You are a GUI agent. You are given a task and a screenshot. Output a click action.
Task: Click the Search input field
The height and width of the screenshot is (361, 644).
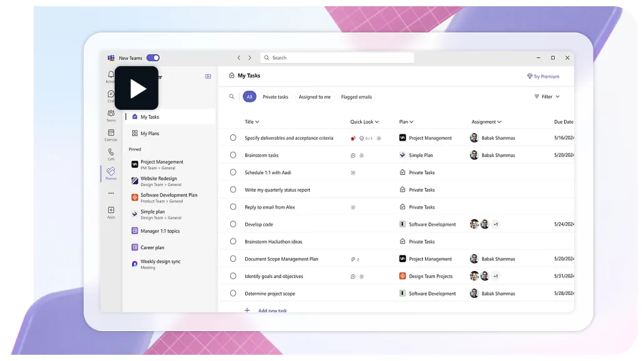[x=337, y=58]
